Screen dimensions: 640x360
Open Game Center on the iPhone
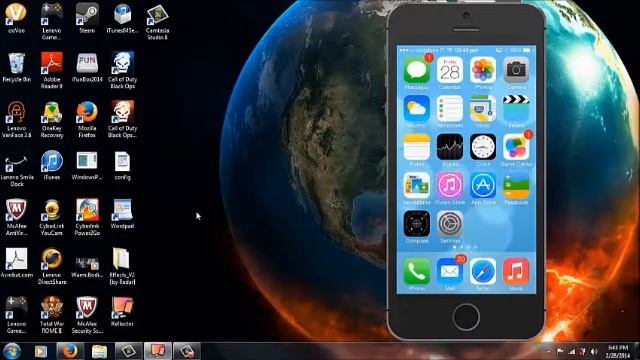point(516,147)
